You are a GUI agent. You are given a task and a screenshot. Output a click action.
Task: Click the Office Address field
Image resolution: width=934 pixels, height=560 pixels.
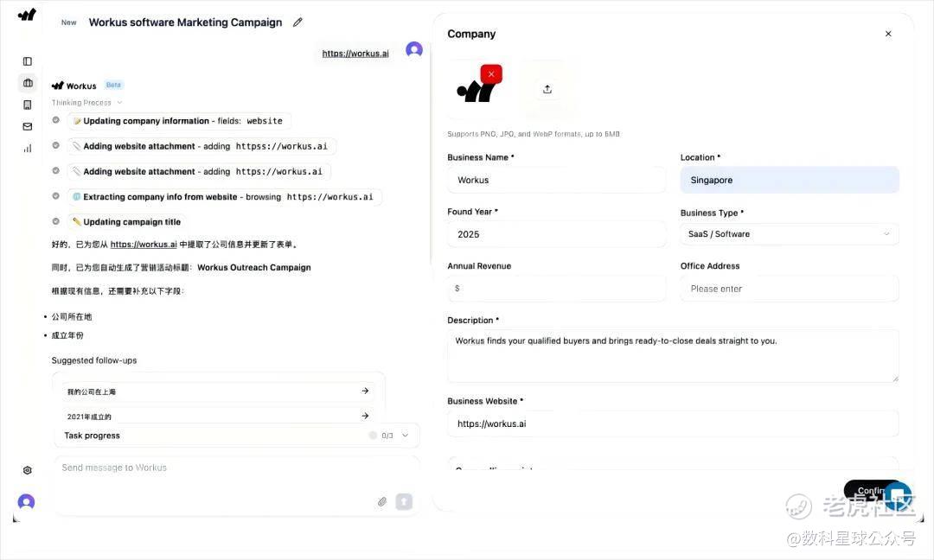tap(790, 289)
